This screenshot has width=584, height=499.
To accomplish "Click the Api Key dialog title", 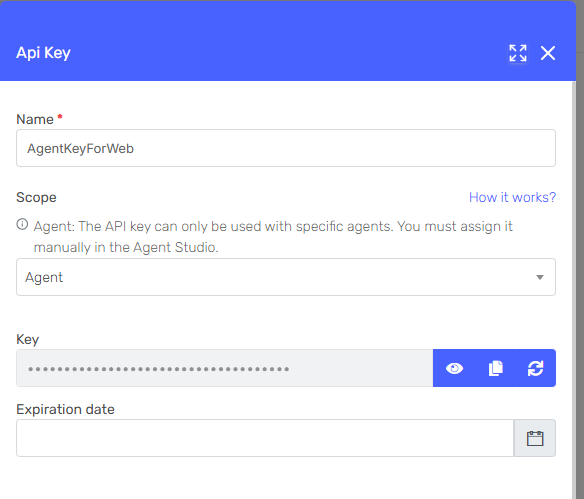I will tap(43, 53).
